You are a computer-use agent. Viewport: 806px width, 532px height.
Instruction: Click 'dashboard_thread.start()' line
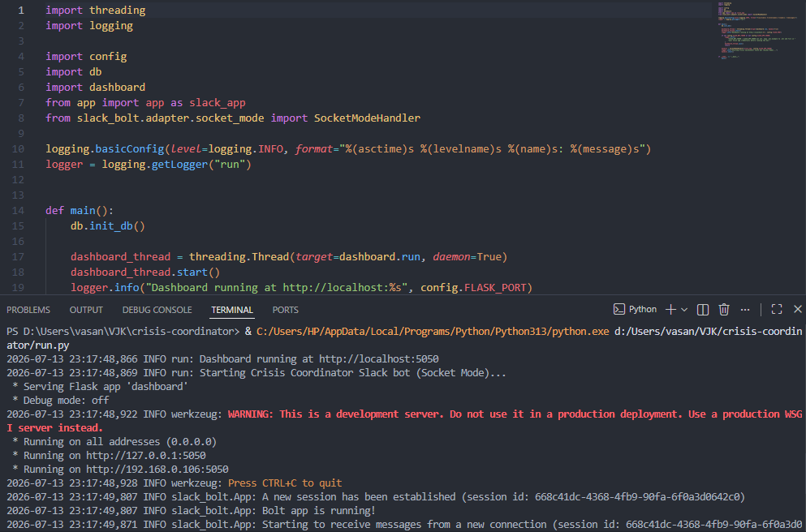pyautogui.click(x=145, y=272)
